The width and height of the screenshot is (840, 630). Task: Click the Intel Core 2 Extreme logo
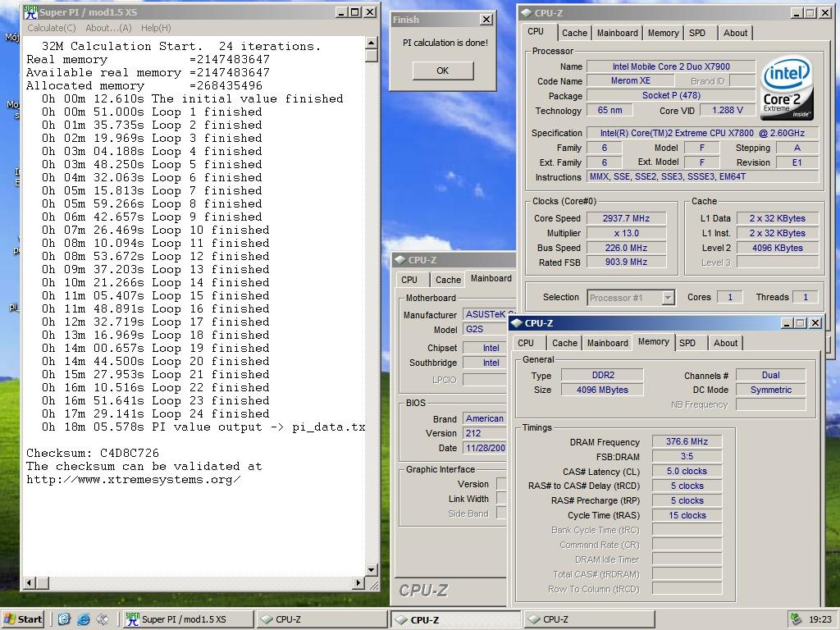tap(787, 89)
